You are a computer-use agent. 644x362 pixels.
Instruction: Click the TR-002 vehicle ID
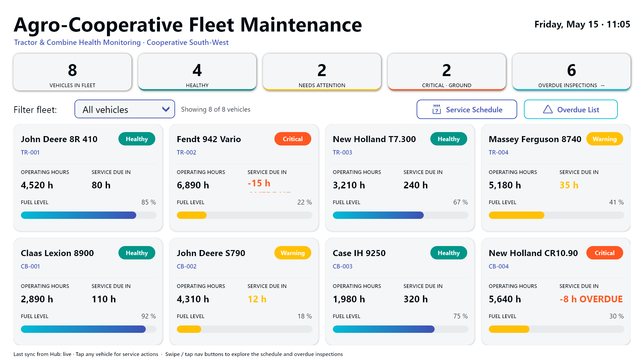click(186, 153)
